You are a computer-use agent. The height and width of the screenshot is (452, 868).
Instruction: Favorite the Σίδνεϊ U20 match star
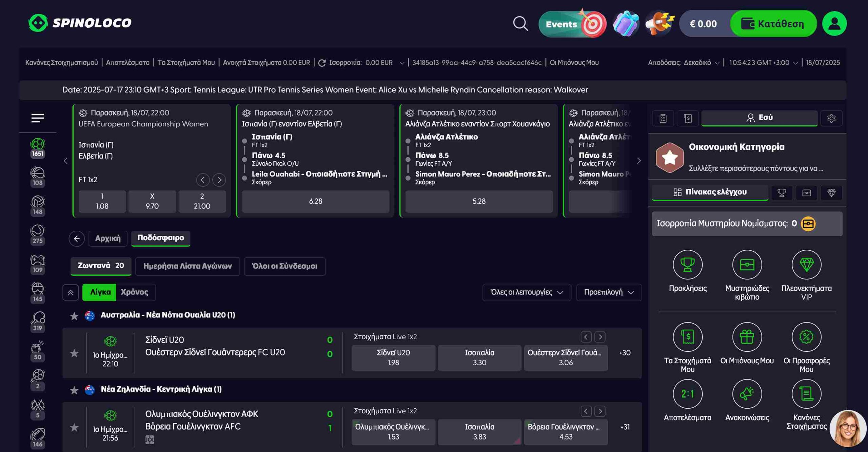pos(74,353)
